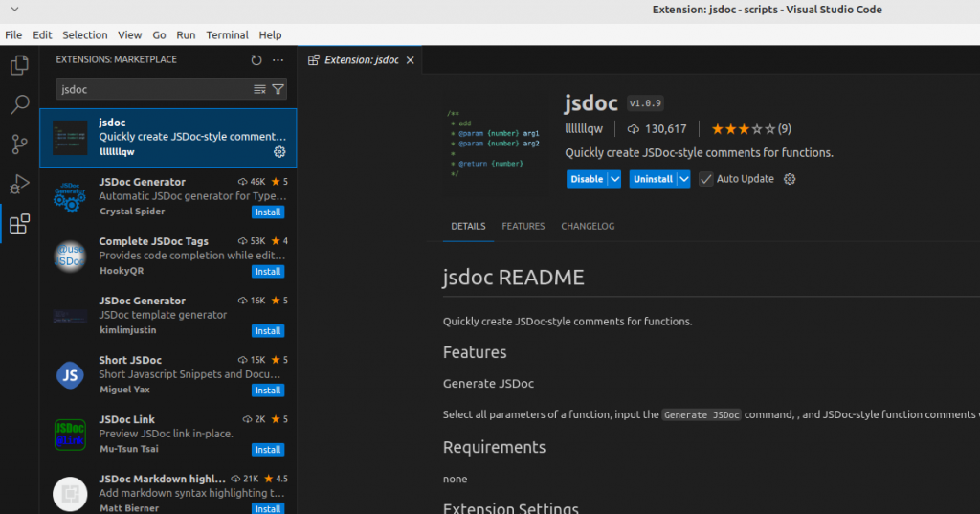Open the Search view icon

tap(19, 104)
